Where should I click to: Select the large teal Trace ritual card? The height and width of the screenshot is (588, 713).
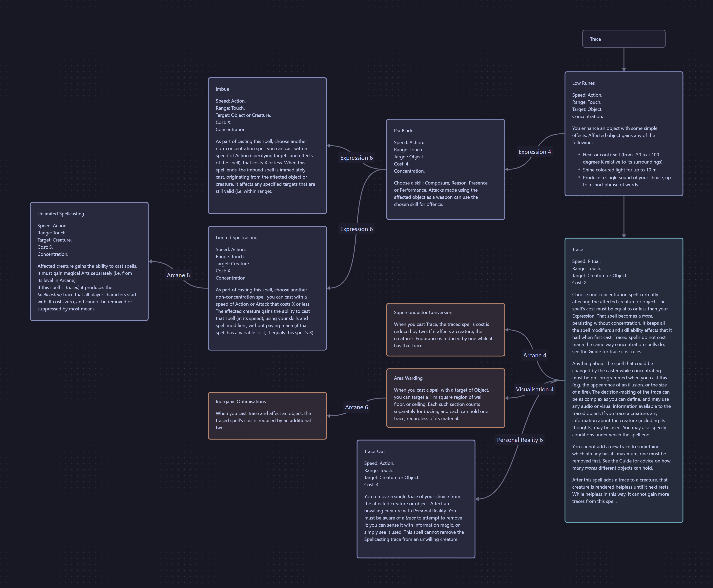pyautogui.click(x=623, y=380)
